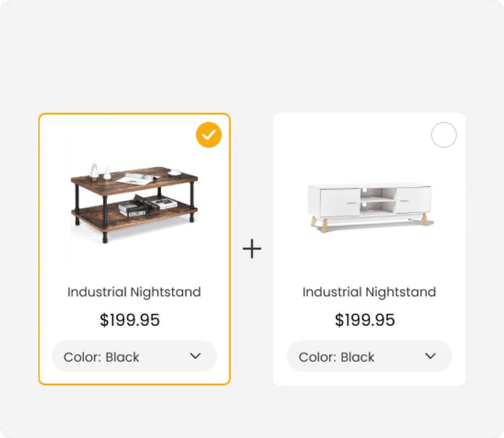Open the Industrial Nightstand title below the white TV stand
This screenshot has width=504, height=438.
coord(369,292)
